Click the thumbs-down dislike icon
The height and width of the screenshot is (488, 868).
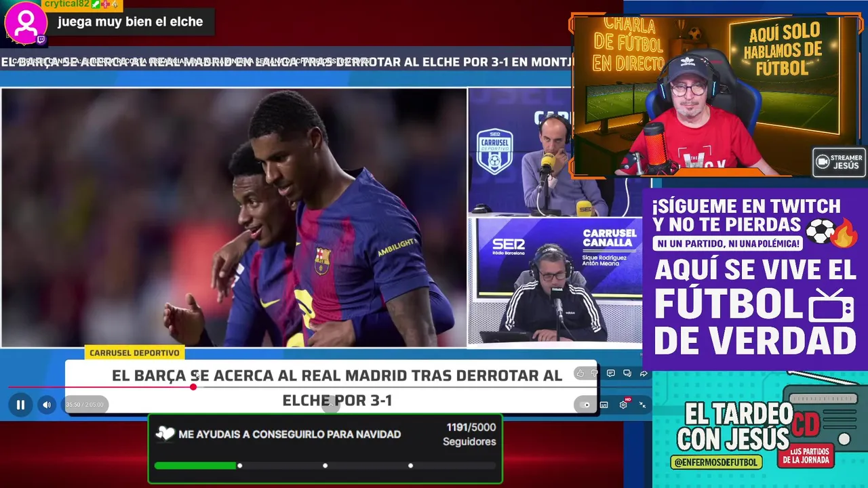tap(595, 373)
